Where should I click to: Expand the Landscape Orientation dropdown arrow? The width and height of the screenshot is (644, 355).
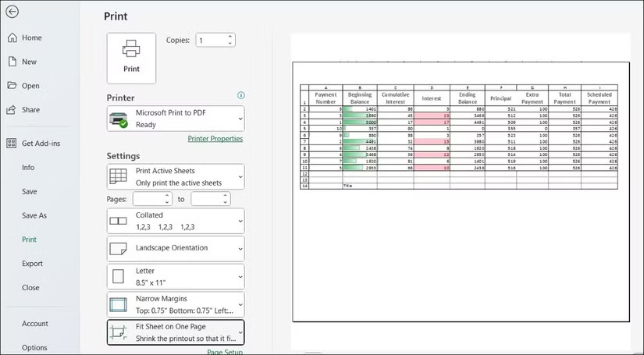click(240, 249)
